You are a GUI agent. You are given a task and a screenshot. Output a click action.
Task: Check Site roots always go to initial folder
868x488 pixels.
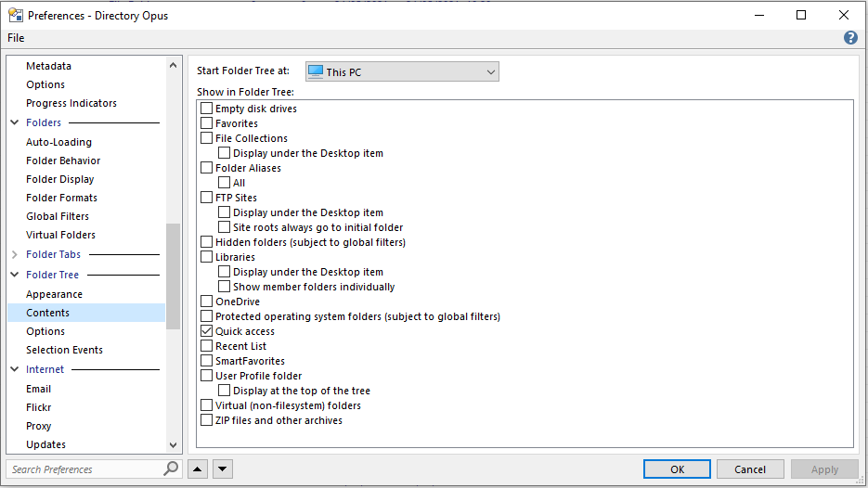[x=225, y=227]
